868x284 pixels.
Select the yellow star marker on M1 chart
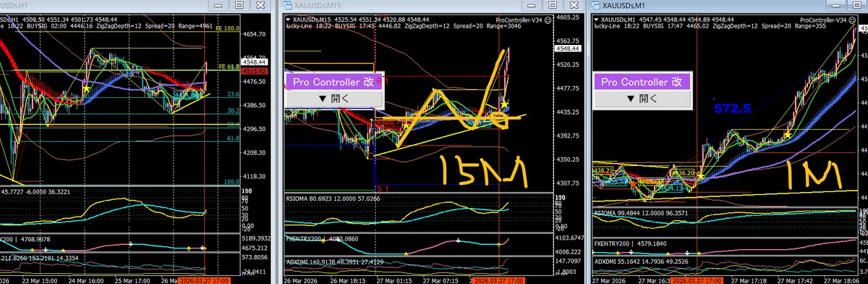pyautogui.click(x=787, y=134)
